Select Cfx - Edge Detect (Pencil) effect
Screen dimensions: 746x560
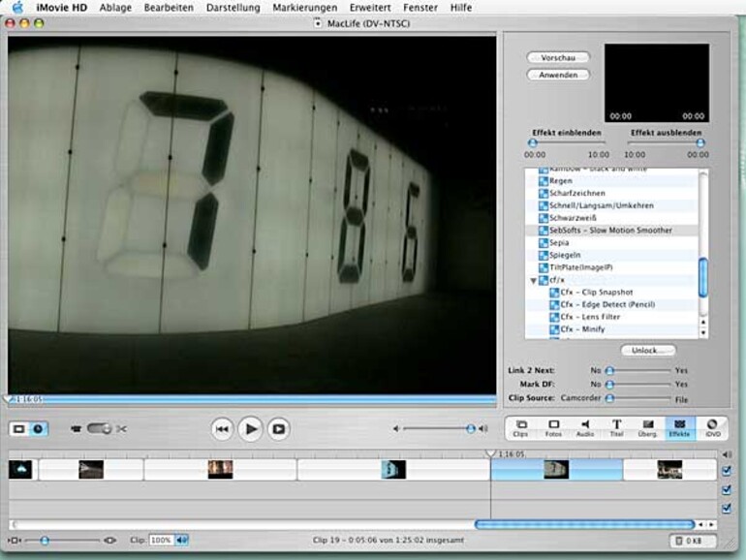[612, 304]
